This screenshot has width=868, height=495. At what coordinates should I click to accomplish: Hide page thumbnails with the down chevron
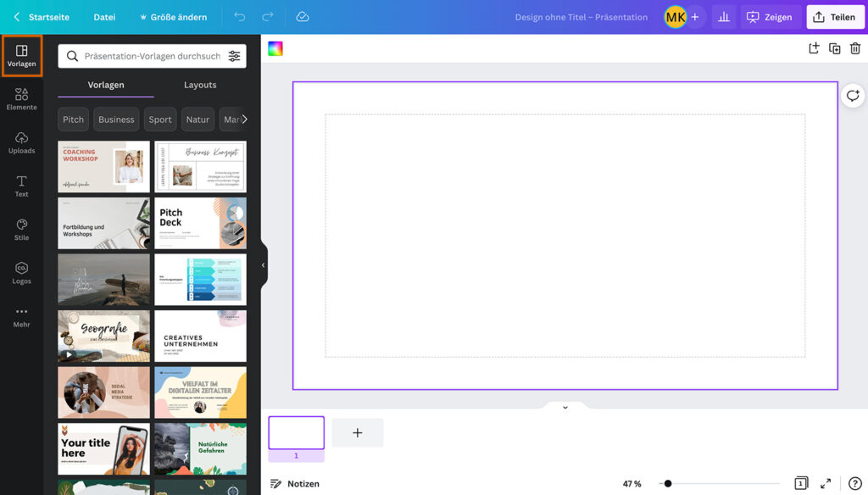pyautogui.click(x=565, y=408)
